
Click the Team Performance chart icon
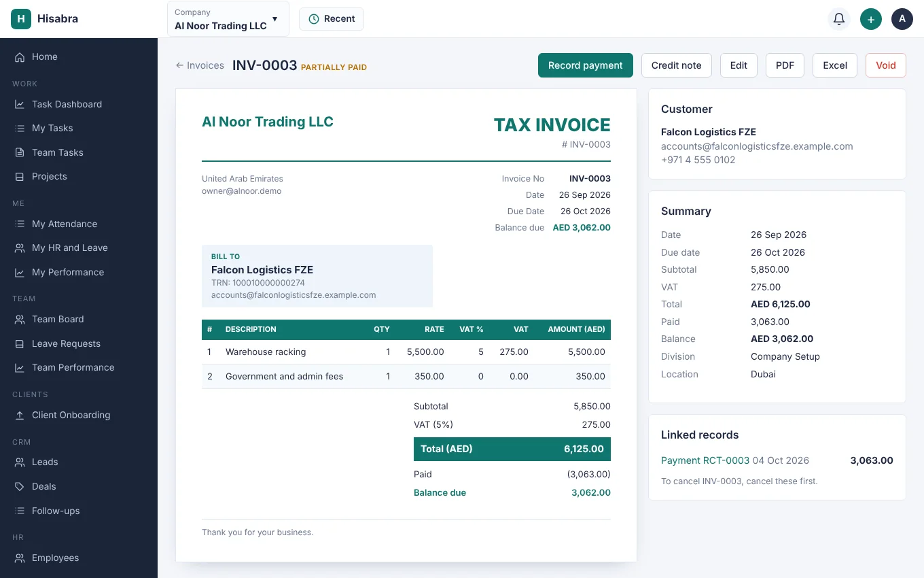pyautogui.click(x=20, y=368)
